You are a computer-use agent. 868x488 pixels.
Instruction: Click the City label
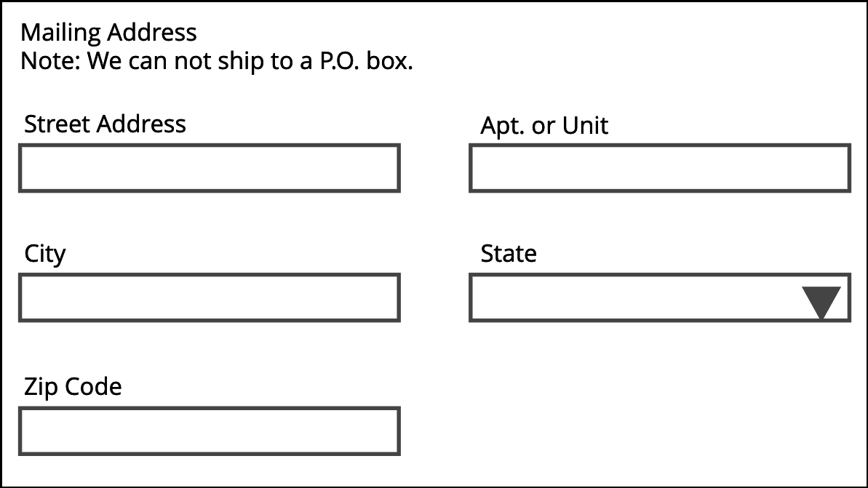tap(45, 253)
